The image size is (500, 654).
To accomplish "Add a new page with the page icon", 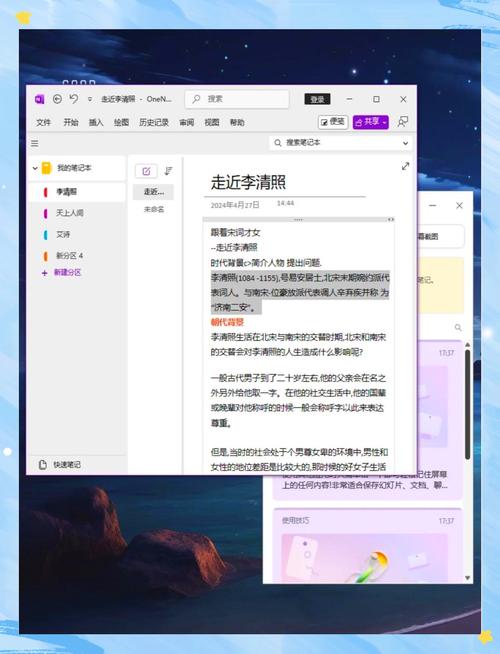I will (146, 171).
